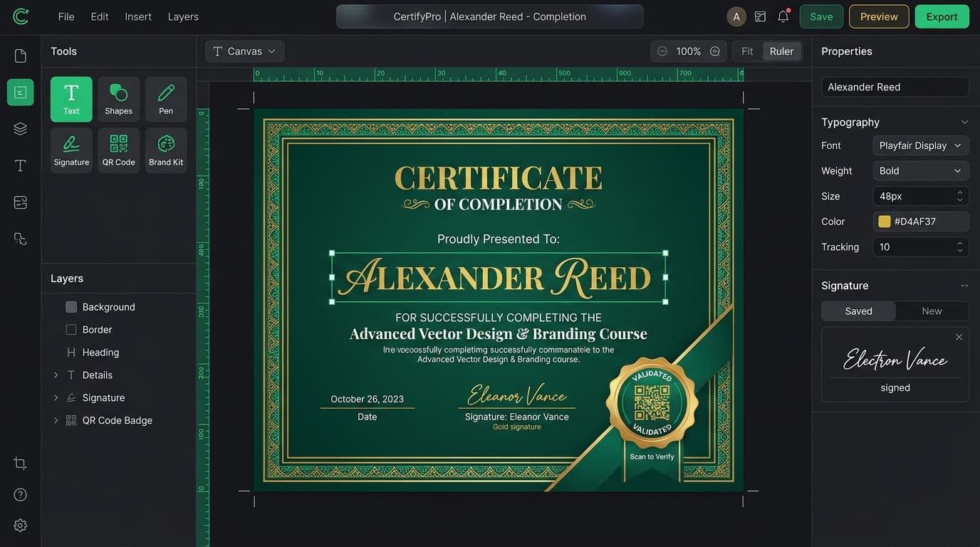Remove the saved signature with X
The image size is (980, 547).
959,337
